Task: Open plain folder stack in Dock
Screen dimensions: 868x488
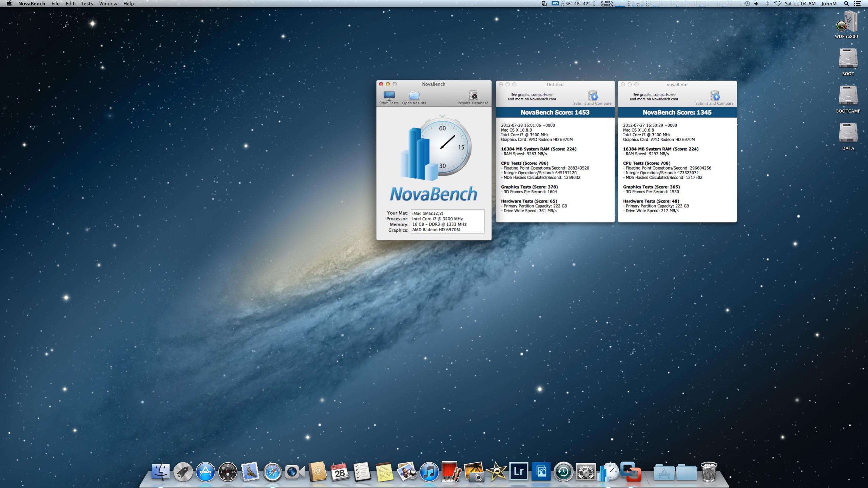Action: click(687, 472)
